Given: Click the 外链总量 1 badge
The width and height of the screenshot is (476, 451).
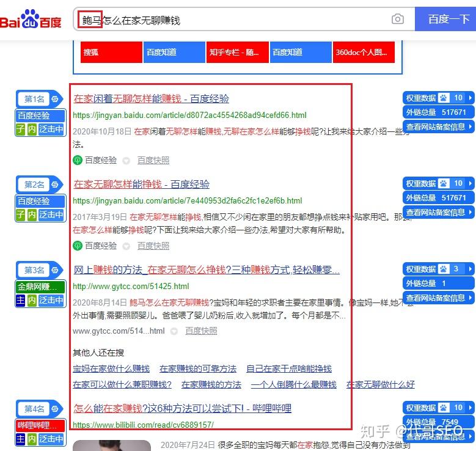Looking at the screenshot, I should click(x=438, y=283).
